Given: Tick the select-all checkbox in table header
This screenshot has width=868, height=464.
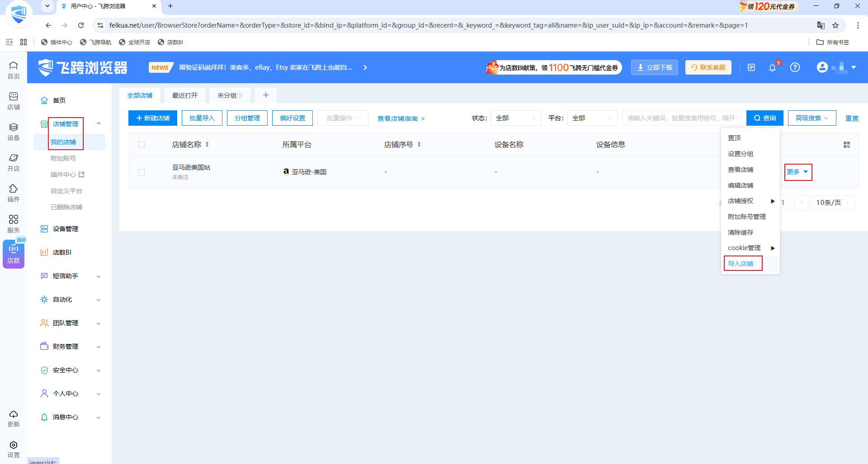Looking at the screenshot, I should 142,144.
